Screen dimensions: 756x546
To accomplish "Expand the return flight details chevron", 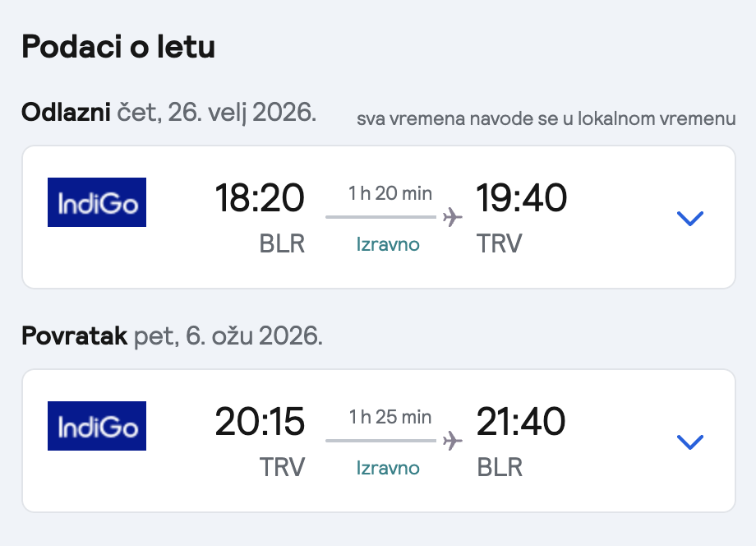I will coord(689,442).
